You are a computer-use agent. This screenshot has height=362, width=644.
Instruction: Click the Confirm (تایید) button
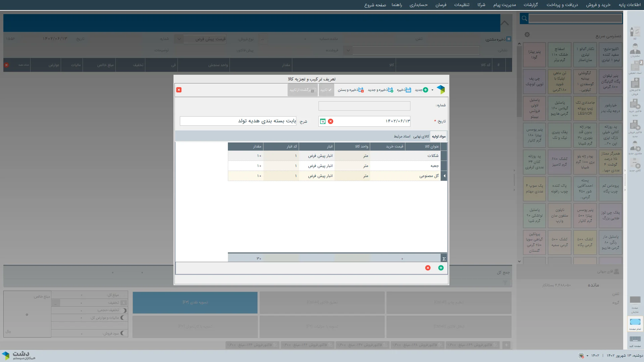326,90
